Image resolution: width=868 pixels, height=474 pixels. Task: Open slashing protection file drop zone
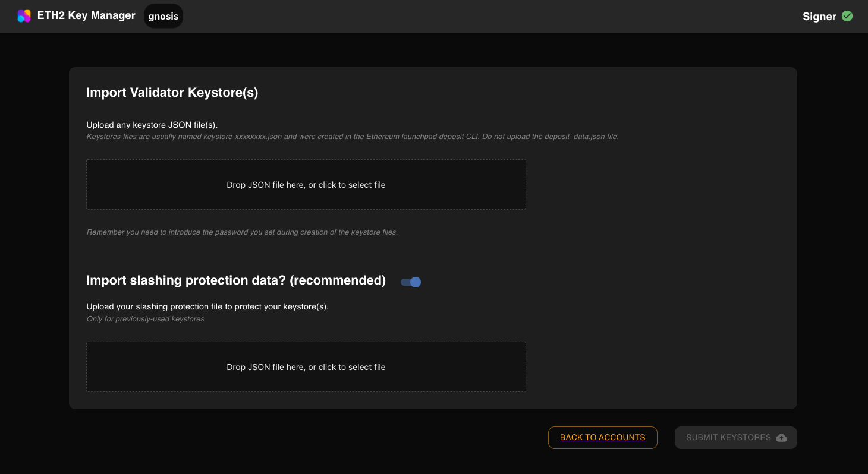coord(306,367)
